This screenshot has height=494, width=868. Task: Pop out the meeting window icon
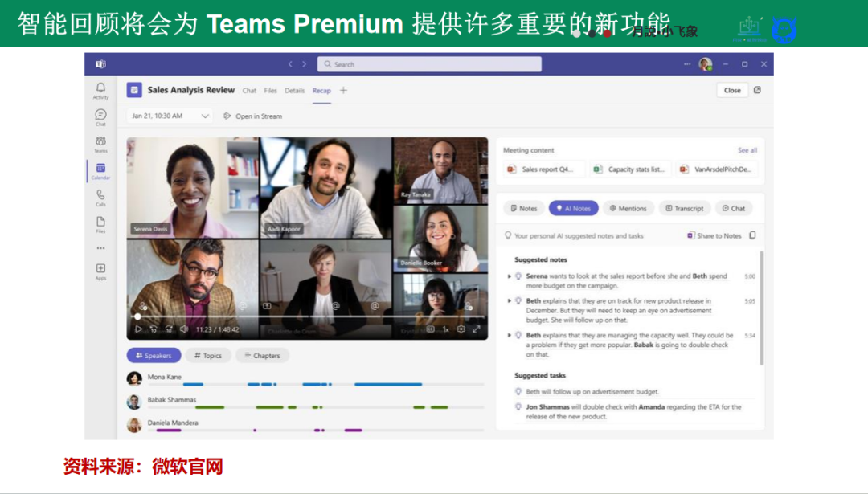757,90
